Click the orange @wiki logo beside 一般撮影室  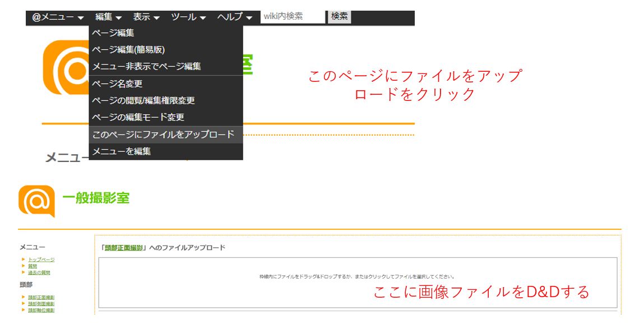pyautogui.click(x=36, y=201)
